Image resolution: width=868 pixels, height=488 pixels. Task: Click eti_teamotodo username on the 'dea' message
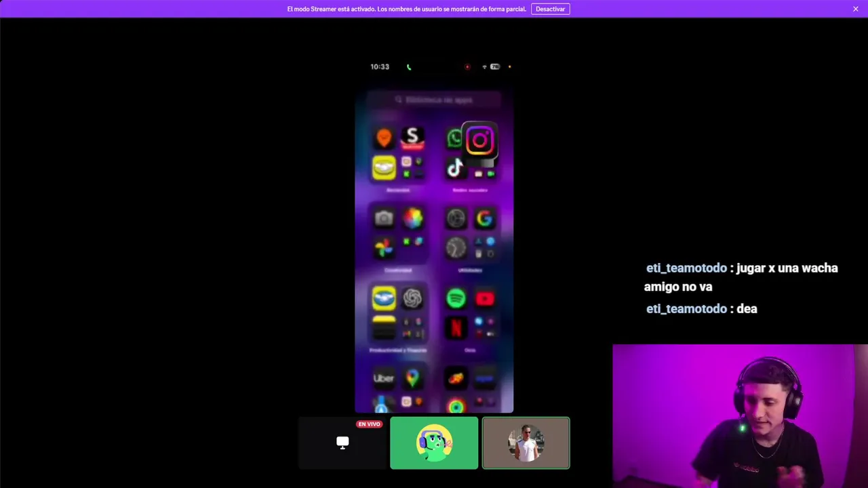tap(686, 309)
